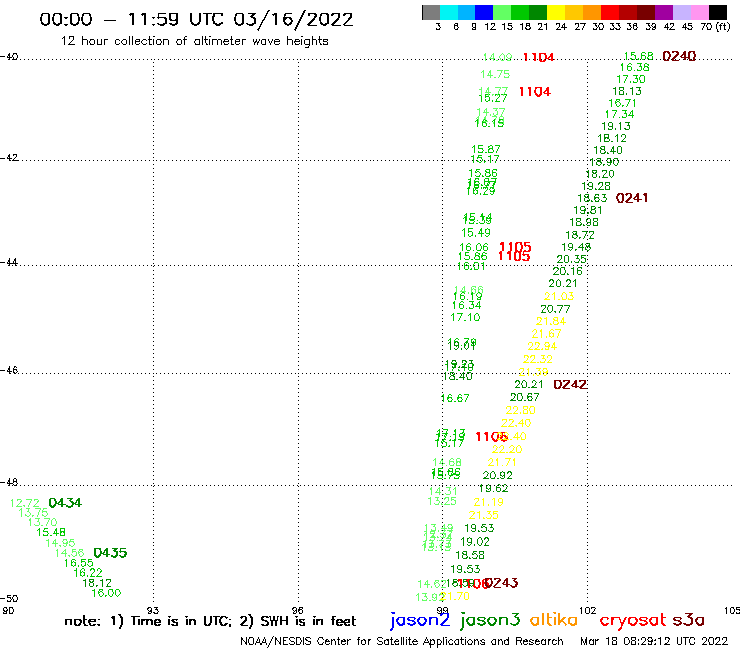Click the gray swatch in the color legend
This screenshot has width=740, height=650.
(431, 13)
